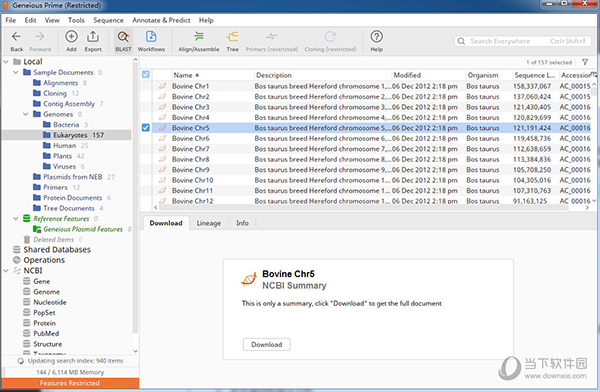Open the Deleted Items trash
600x392 pixels.
[53, 239]
